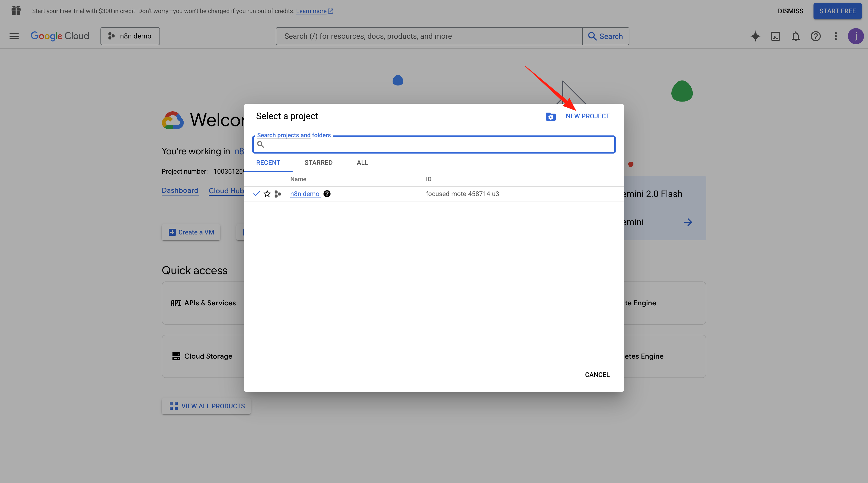The image size is (868, 483).
Task: Click project ID focused-mote-458714-u3
Action: [x=462, y=194]
